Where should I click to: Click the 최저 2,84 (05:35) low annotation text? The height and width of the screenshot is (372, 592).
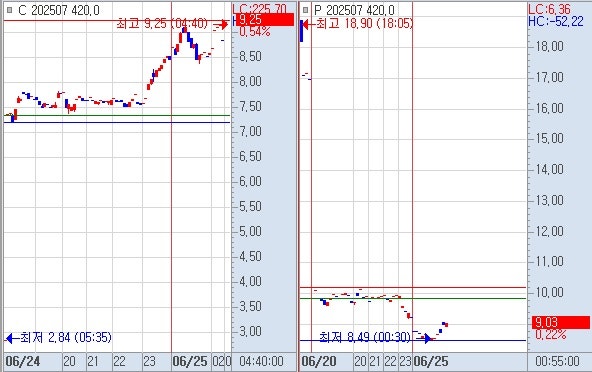click(x=66, y=337)
